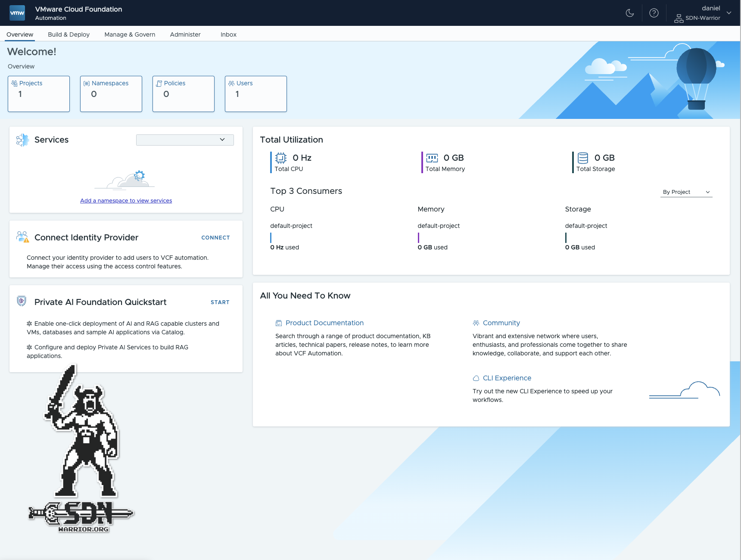Click the CLI Experience link
Viewport: 741px width, 560px height.
click(x=507, y=378)
